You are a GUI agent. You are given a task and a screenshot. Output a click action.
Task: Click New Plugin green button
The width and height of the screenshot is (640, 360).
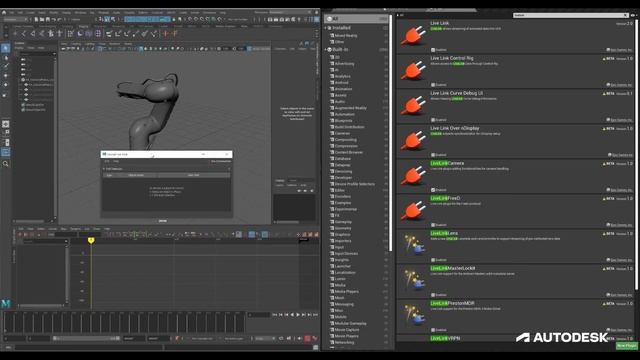coord(627,346)
